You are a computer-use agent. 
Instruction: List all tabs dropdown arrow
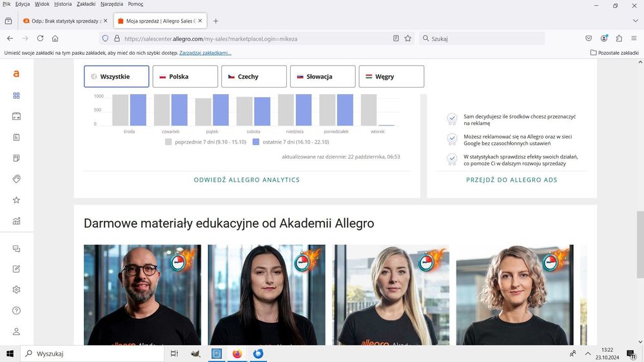[636, 21]
